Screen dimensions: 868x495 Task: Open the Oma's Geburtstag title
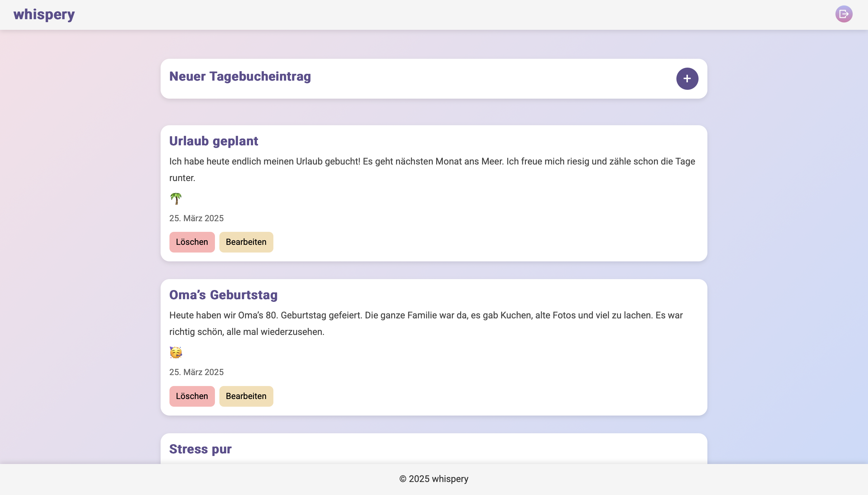coord(223,295)
